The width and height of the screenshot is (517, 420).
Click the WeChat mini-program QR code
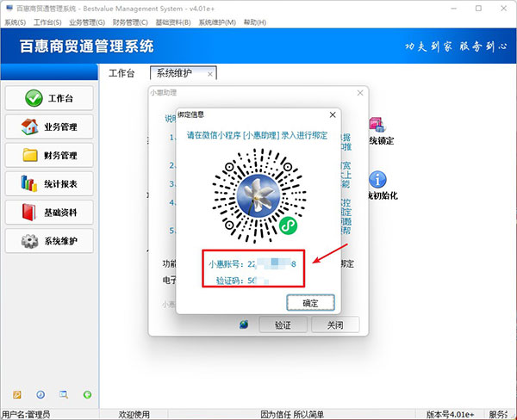tap(258, 196)
